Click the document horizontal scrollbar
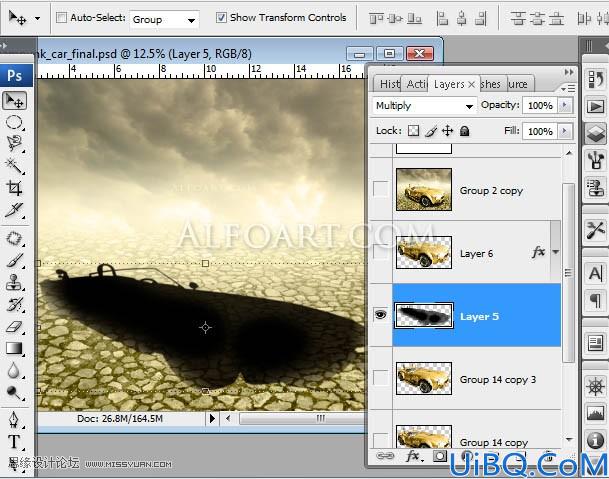This screenshot has height=479, width=609. [303, 418]
